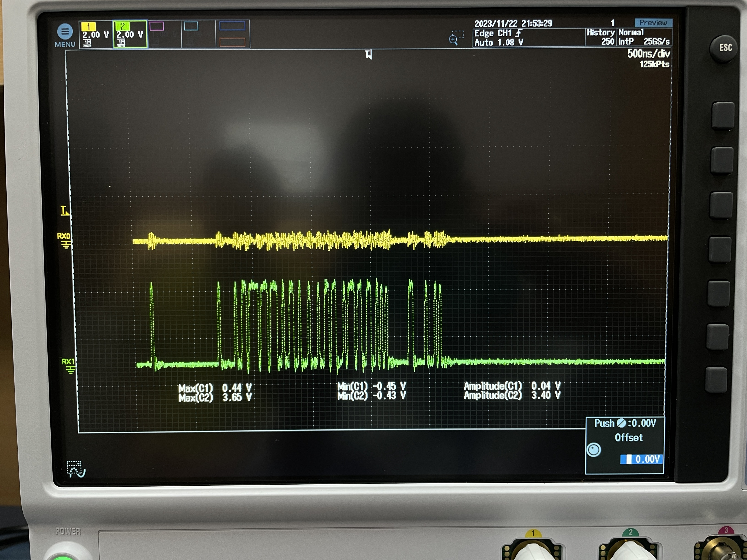Image resolution: width=747 pixels, height=560 pixels.
Task: Click the Max(C2) 3.65 V measurement
Action: click(x=215, y=398)
